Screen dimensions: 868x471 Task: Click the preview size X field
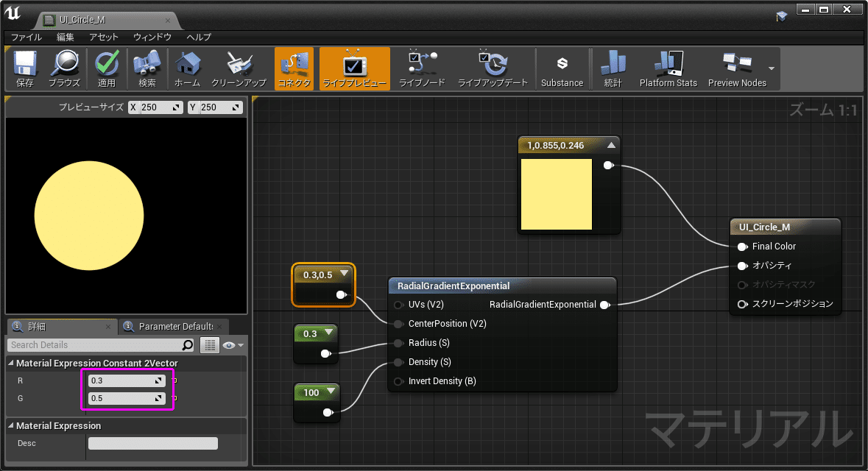(x=155, y=107)
